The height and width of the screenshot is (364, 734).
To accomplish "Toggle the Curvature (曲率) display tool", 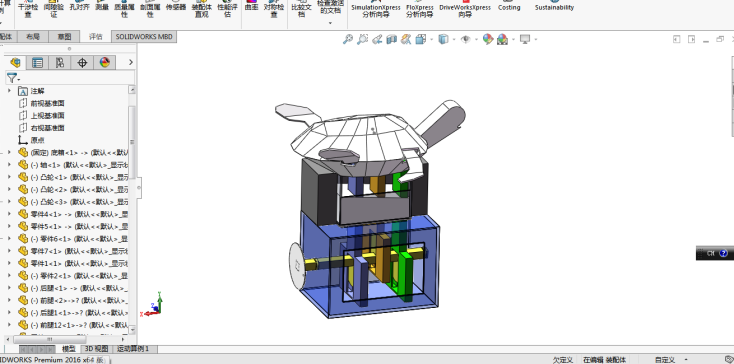I will [x=251, y=7].
